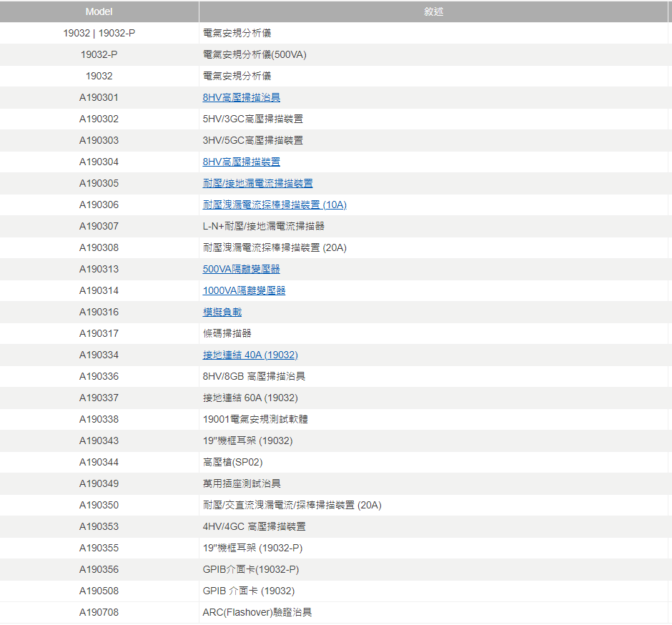Click the 敘述 column header
The width and height of the screenshot is (672, 625).
click(x=433, y=11)
